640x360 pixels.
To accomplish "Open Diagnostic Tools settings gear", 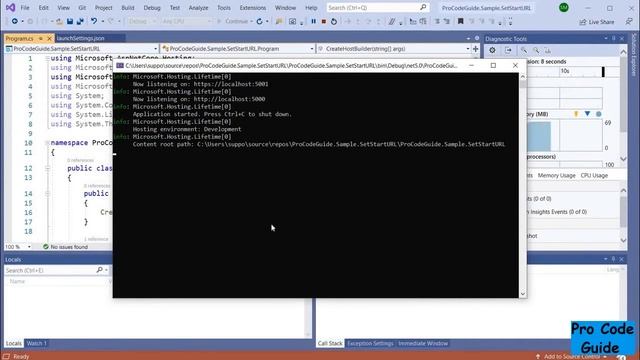I will 492,50.
